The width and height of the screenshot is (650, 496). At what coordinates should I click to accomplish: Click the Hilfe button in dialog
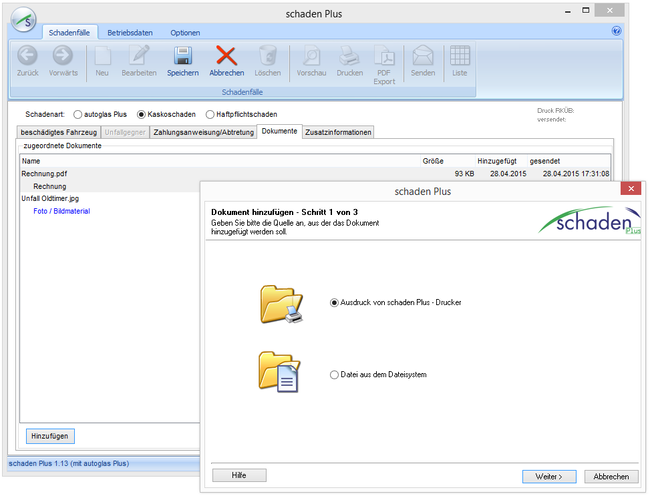[238, 476]
